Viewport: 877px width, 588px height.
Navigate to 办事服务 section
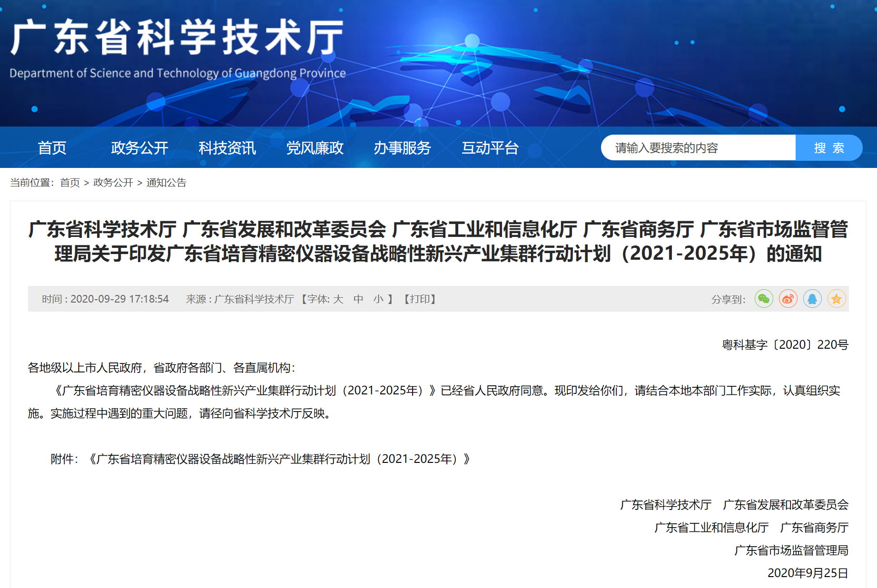click(x=402, y=148)
